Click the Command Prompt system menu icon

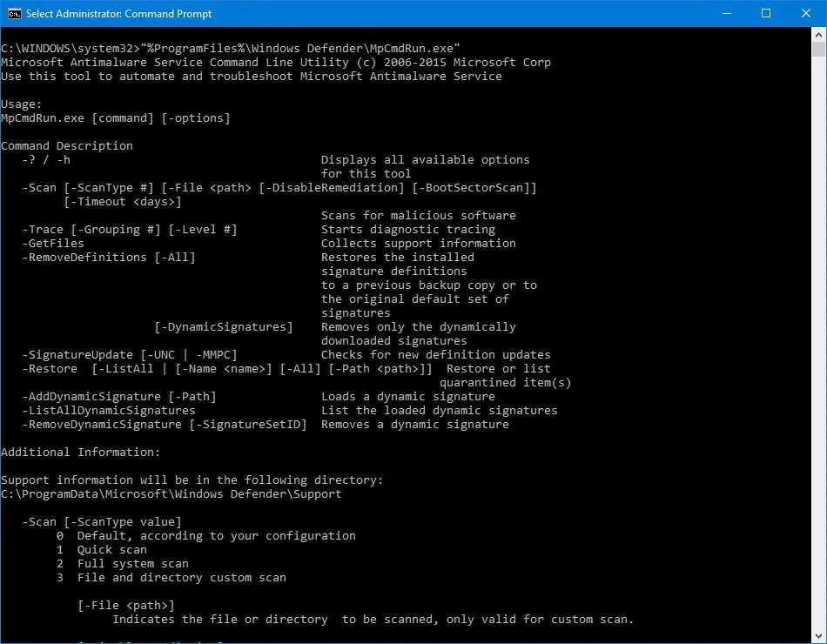tap(14, 14)
